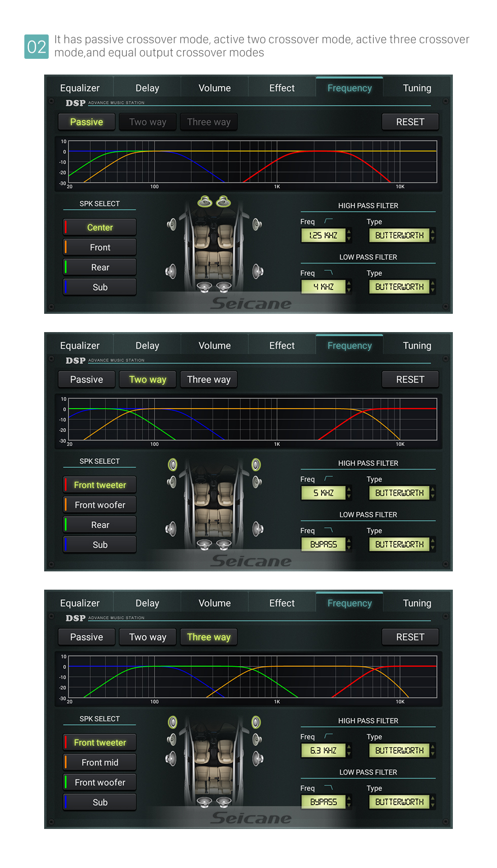
Task: Switch to Two way in the Three way-mode panel
Action: [x=148, y=637]
